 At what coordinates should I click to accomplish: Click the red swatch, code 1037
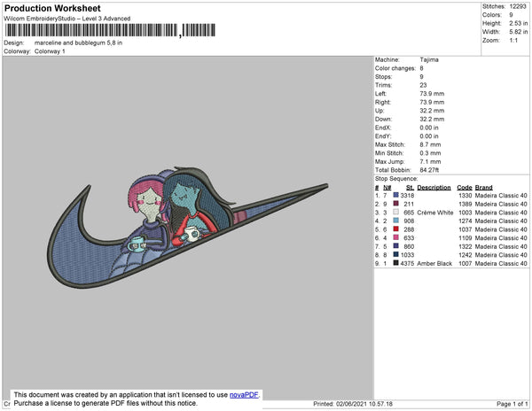[x=395, y=229]
